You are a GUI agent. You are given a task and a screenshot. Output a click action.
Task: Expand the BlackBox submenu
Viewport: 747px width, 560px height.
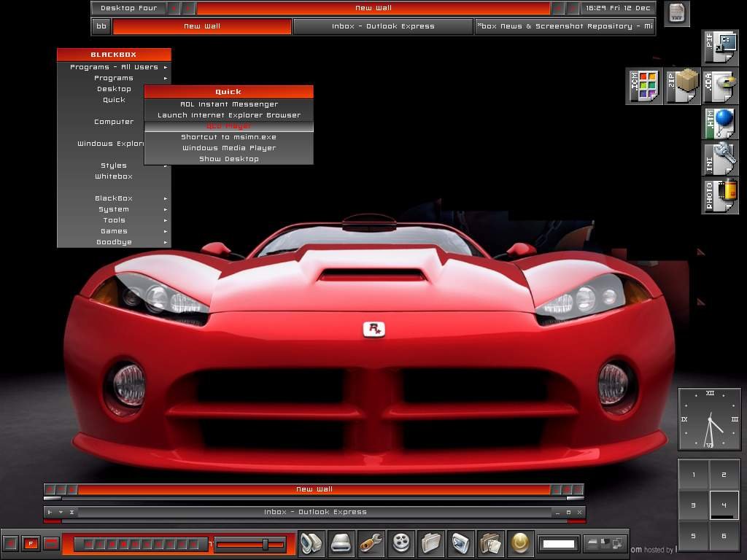tap(114, 198)
